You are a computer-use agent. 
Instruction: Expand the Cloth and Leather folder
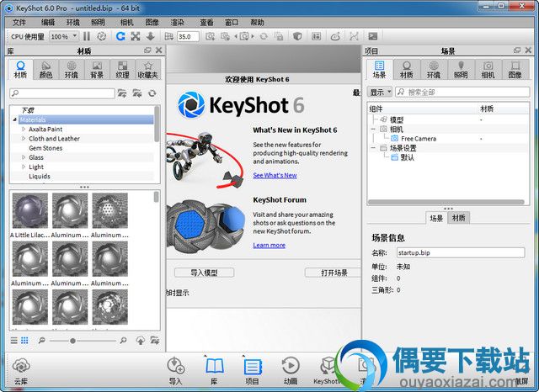click(x=24, y=138)
